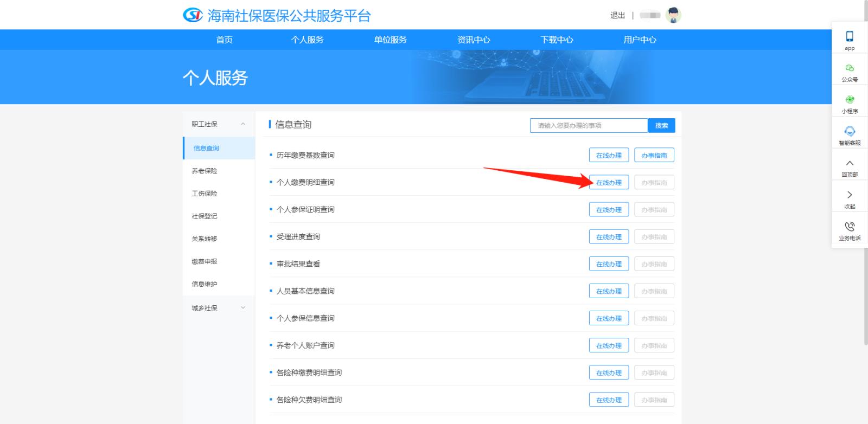Collapse the right sidebar with 收起
Screen dimensions: 868x424
pos(850,195)
